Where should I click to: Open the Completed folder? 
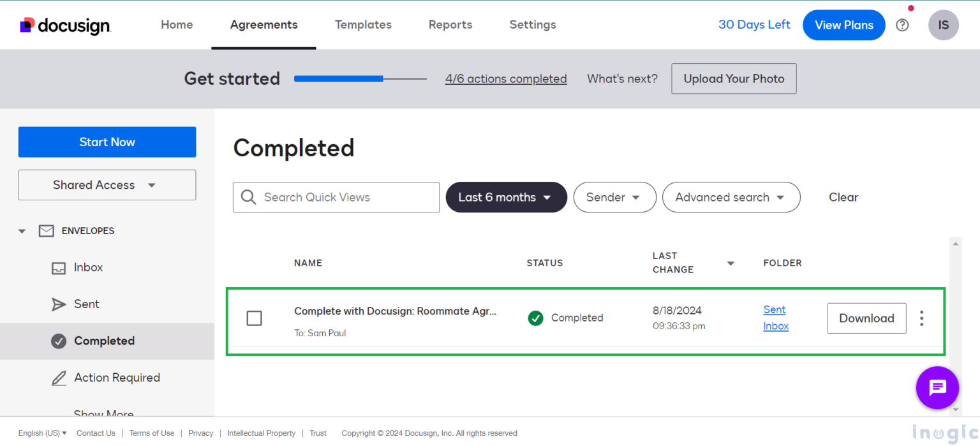click(x=104, y=341)
